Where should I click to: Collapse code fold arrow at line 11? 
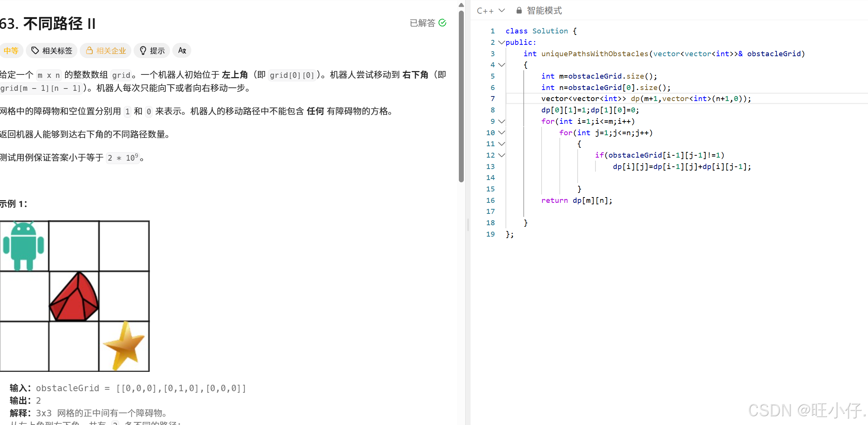click(501, 144)
